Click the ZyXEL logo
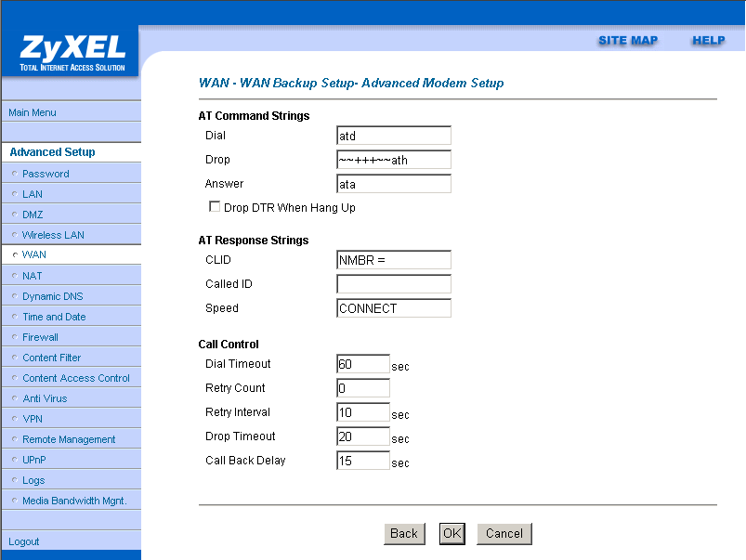The width and height of the screenshot is (746, 560). tap(72, 53)
